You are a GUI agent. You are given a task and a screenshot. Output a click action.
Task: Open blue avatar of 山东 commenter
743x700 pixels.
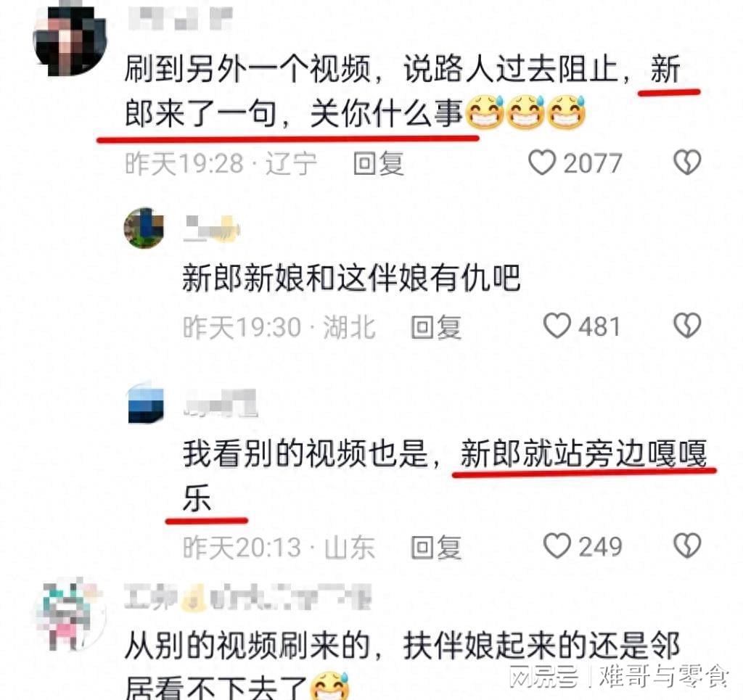146,403
